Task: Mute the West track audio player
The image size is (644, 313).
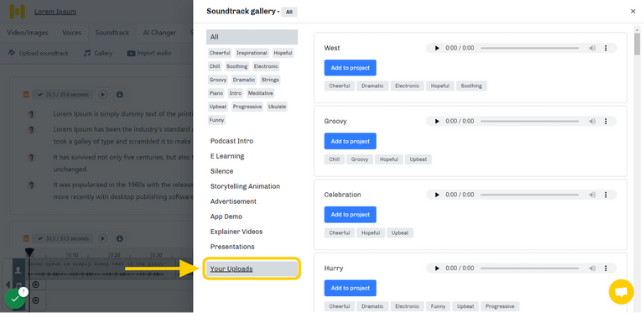Action: 592,48
